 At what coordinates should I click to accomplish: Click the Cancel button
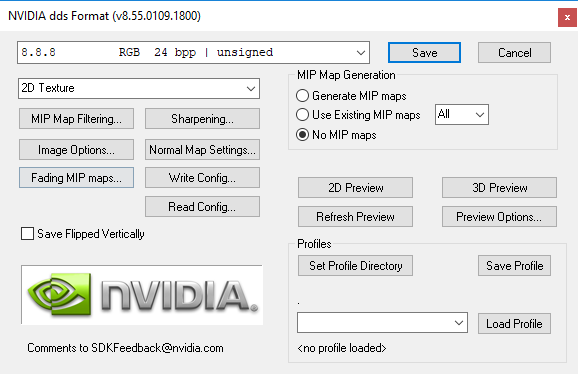click(515, 53)
